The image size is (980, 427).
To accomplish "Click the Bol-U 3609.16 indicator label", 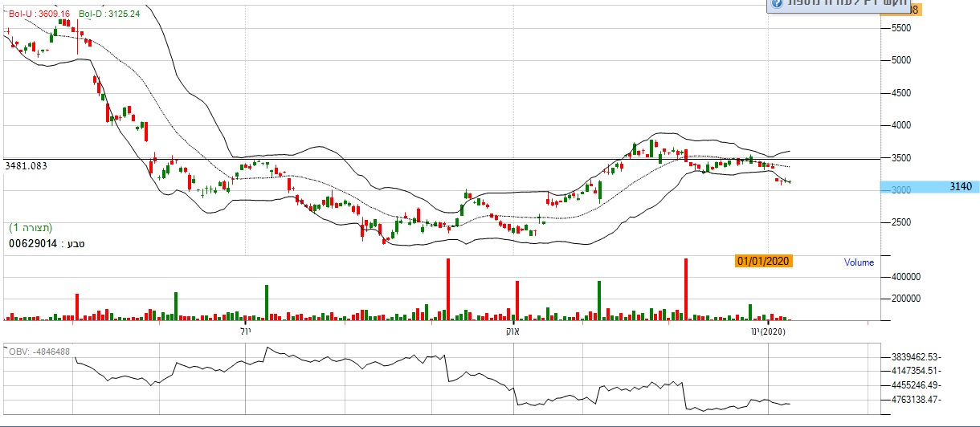I will (39, 14).
